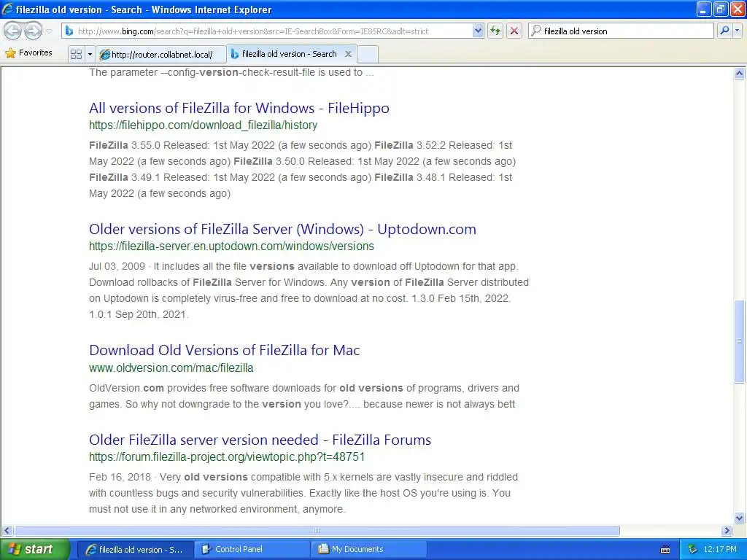This screenshot has width=747, height=560.
Task: Click the horizontal scrollbar left arrow
Action: click(x=7, y=530)
